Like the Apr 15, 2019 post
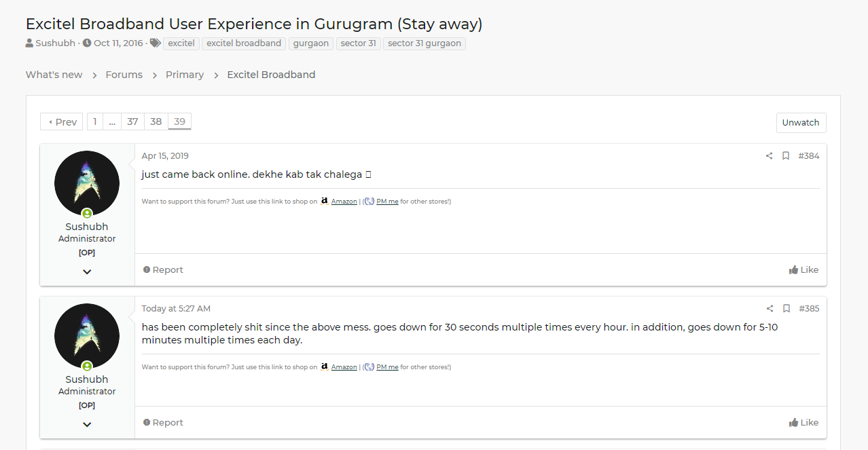The height and width of the screenshot is (450, 868). [803, 270]
